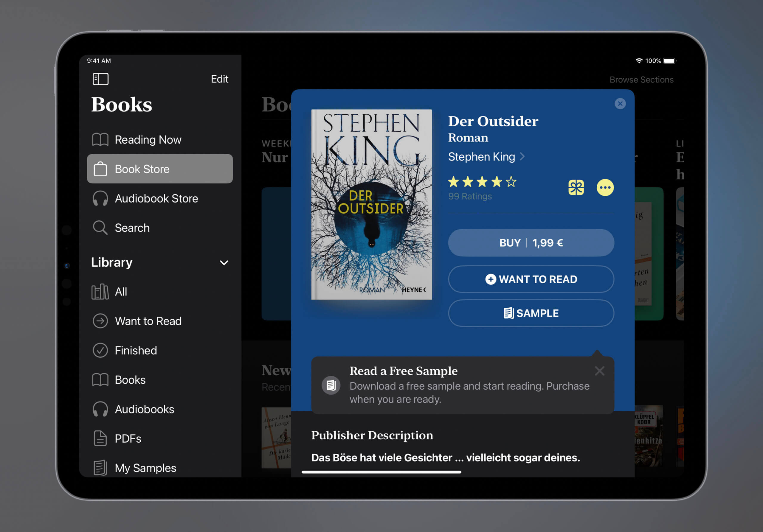Screen dimensions: 763x532
Task: Click the All library shelf icon
Action: click(100, 292)
